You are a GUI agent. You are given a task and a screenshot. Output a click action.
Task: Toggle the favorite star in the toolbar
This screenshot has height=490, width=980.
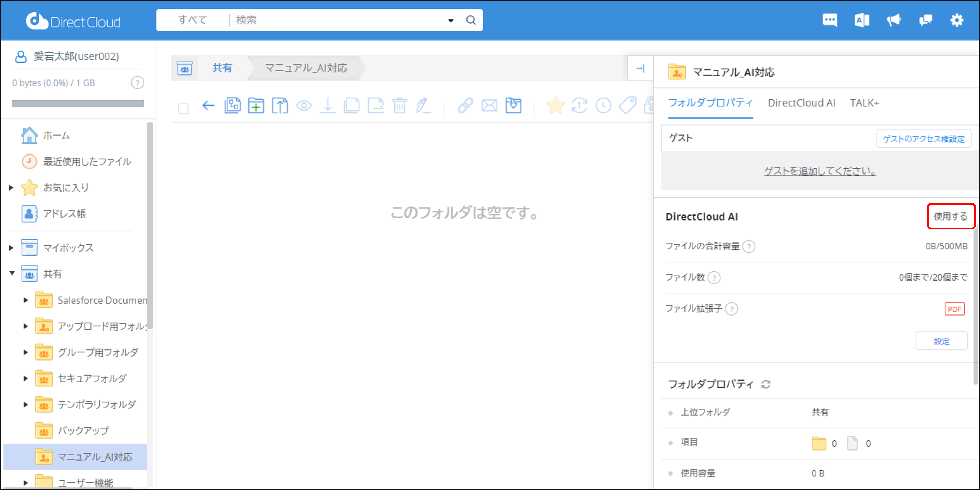coord(555,106)
